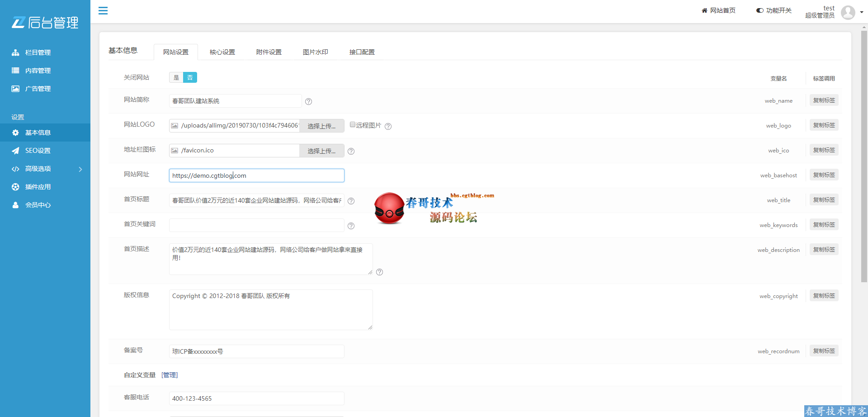Open 内容管理 in the sidebar
The image size is (868, 417).
38,71
